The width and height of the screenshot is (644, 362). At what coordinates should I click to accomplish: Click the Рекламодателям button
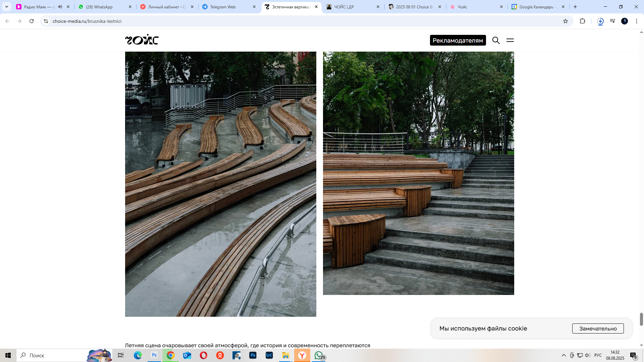click(458, 40)
